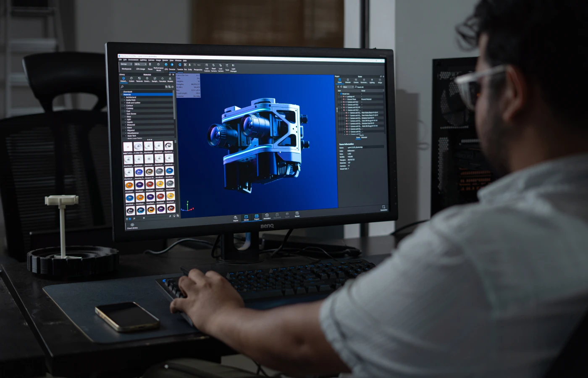Expand the Axalta Paint folder
Viewport: 588px width, 378px height.
tap(124, 100)
